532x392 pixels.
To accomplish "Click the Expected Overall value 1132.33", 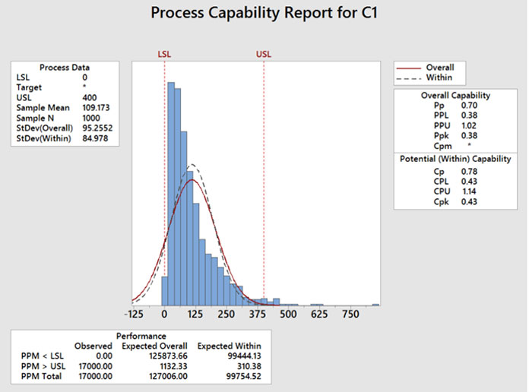I will click(173, 366).
